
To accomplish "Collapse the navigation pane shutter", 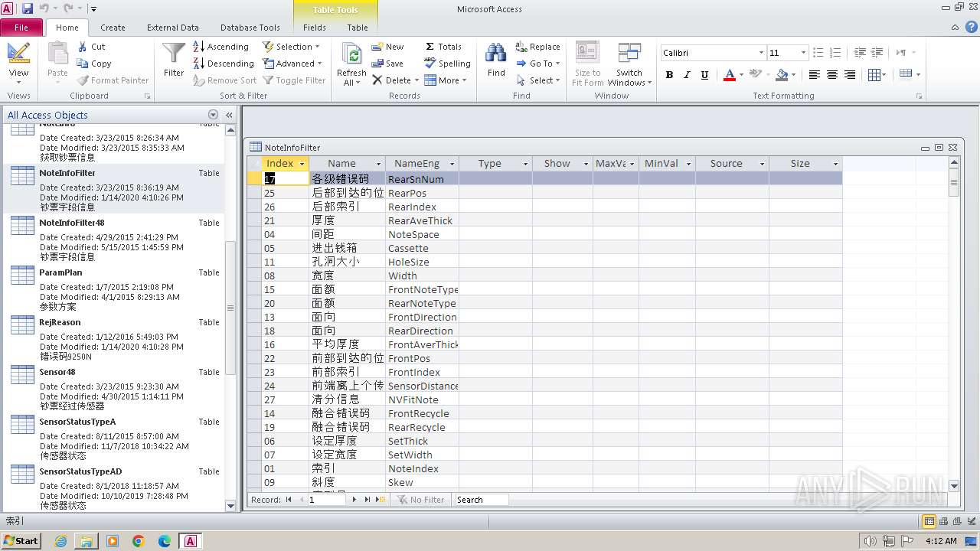I will (x=229, y=115).
